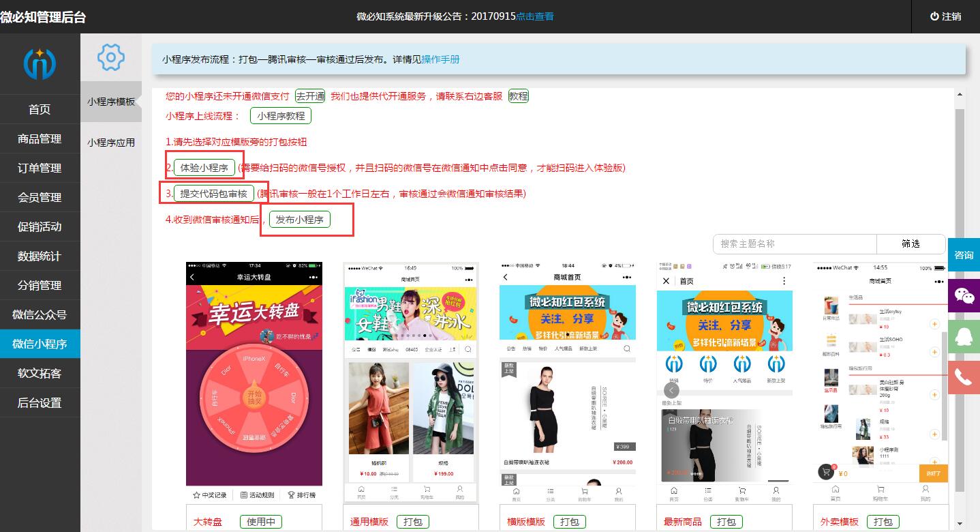Click the 搜索主题名称 search field

795,243
